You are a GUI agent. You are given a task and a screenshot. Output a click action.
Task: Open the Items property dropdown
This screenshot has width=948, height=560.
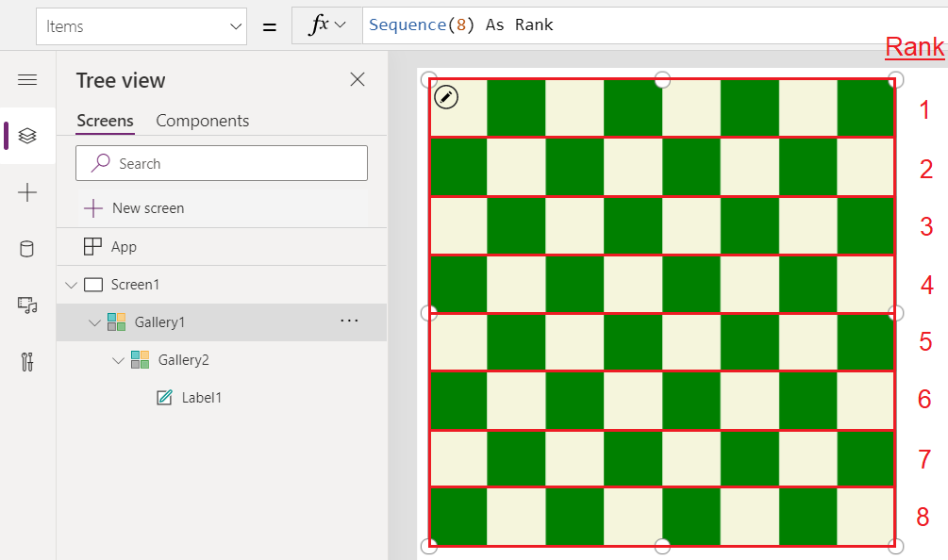click(141, 25)
